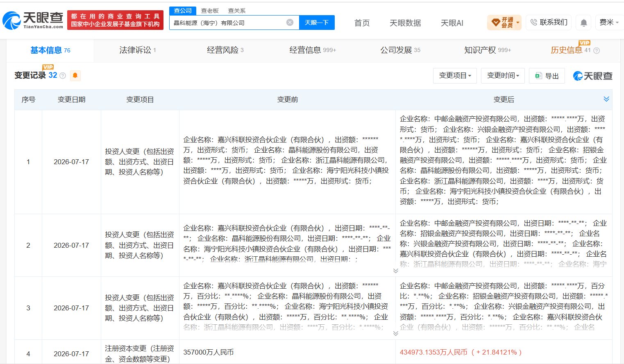Switch to the 查公司 search tab
624x364 pixels.
pyautogui.click(x=183, y=11)
